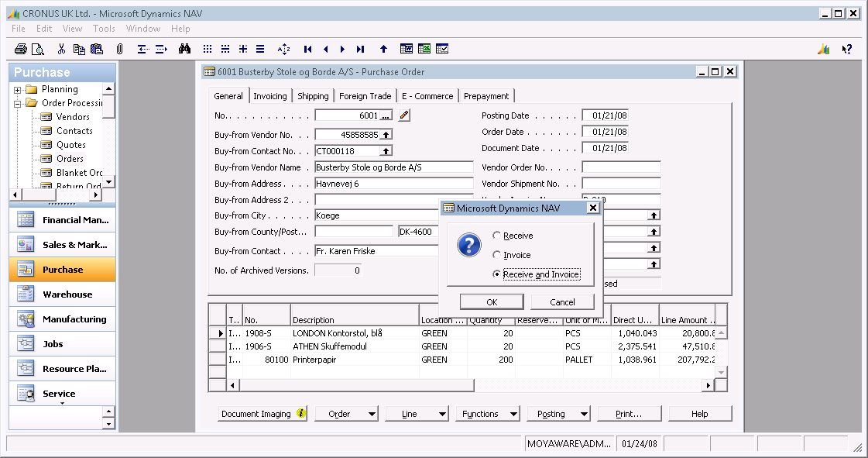Click the Paste clipboard icon
The height and width of the screenshot is (458, 868).
point(97,50)
